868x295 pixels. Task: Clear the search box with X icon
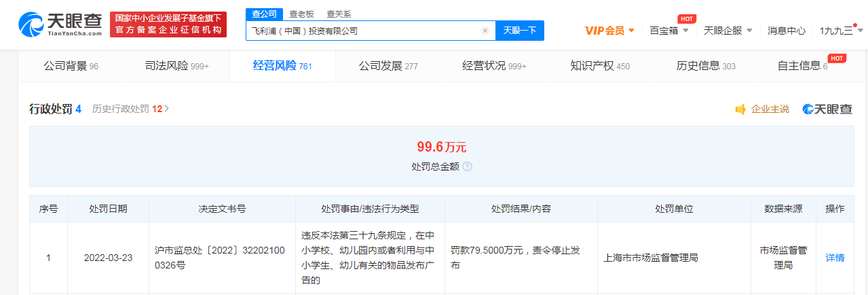[485, 31]
